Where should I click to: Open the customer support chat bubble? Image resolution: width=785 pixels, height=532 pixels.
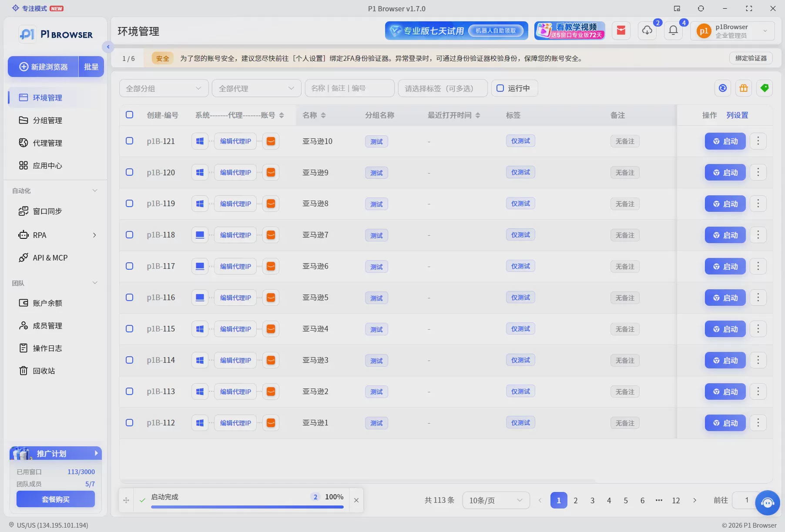(768, 503)
